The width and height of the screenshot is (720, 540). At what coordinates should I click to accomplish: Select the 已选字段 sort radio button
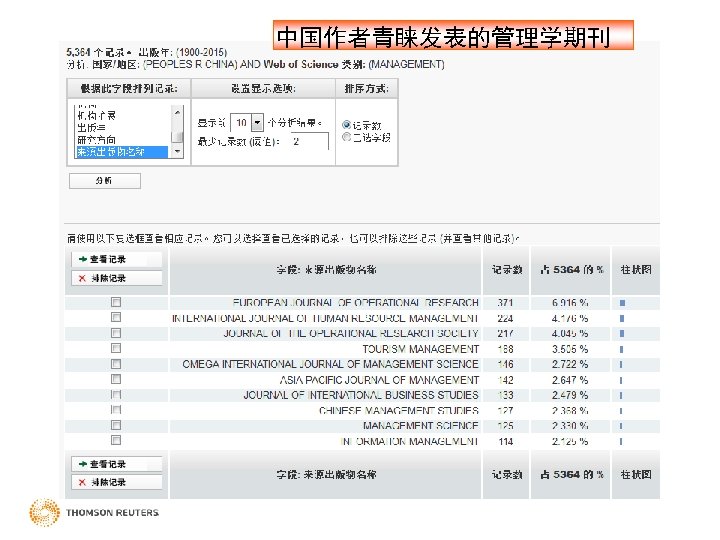click(x=346, y=136)
